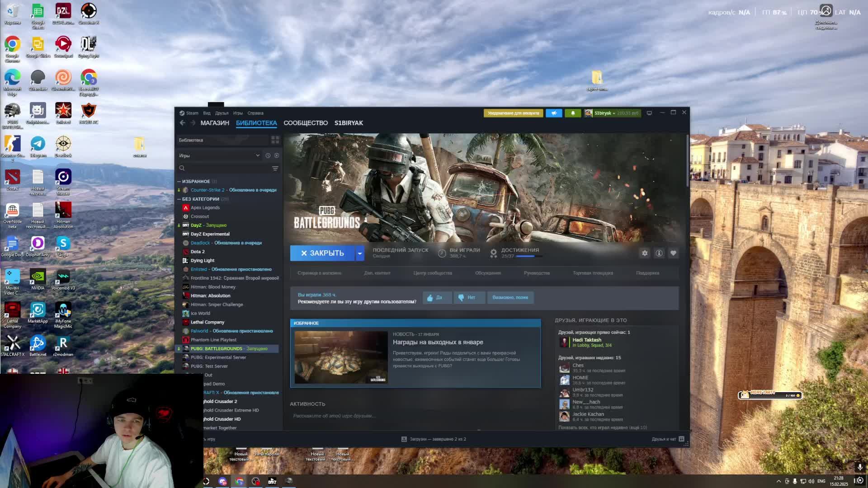Open game settings gear for PUBG
Viewport: 868px width, 488px height.
645,253
